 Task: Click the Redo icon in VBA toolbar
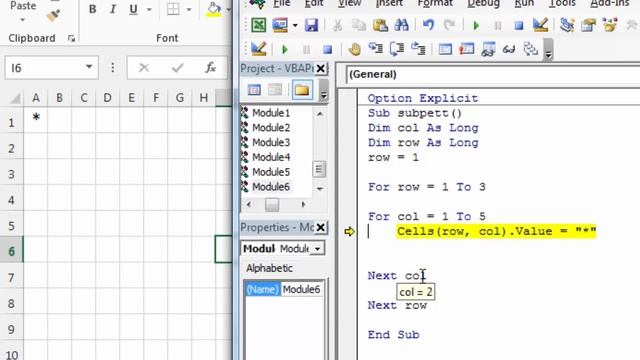tap(449, 25)
